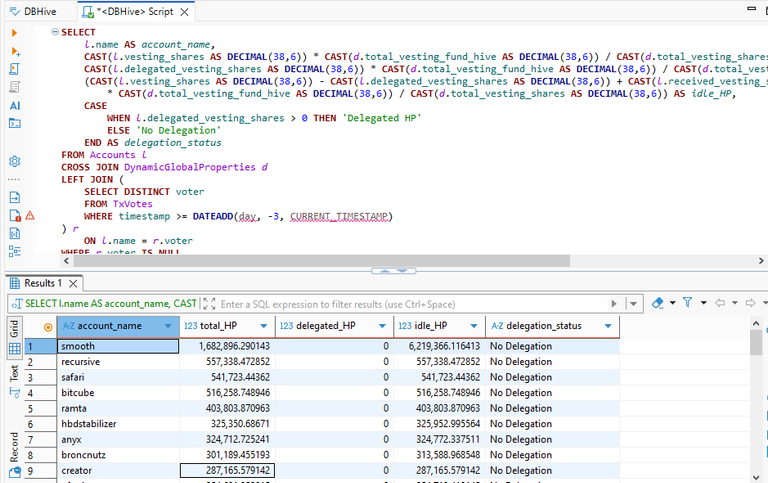The width and height of the screenshot is (768, 483).
Task: Click results grid scroll-down arrow
Action: click(756, 477)
